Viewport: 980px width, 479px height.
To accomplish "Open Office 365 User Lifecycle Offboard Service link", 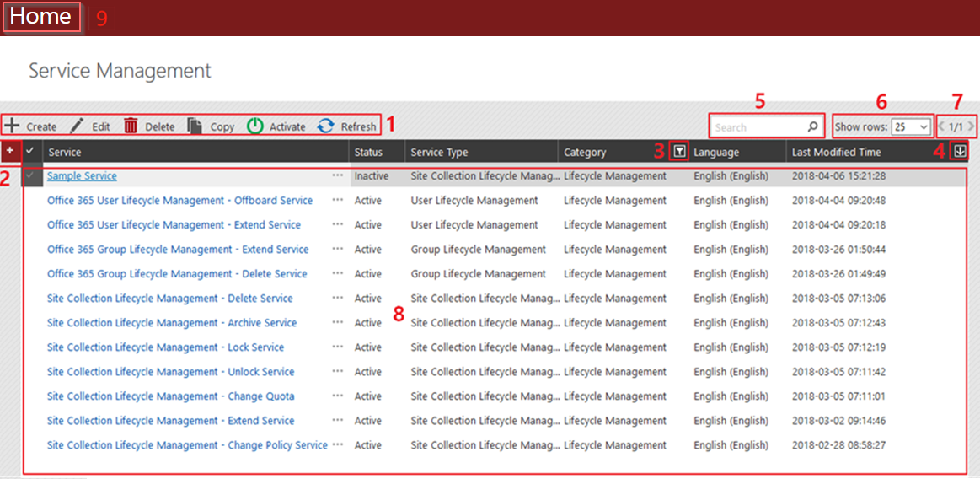I will 179,201.
